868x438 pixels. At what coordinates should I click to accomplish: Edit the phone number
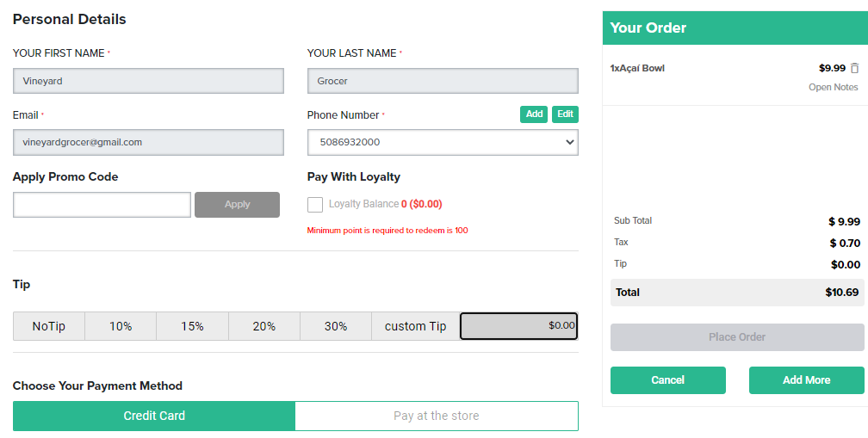pyautogui.click(x=565, y=114)
